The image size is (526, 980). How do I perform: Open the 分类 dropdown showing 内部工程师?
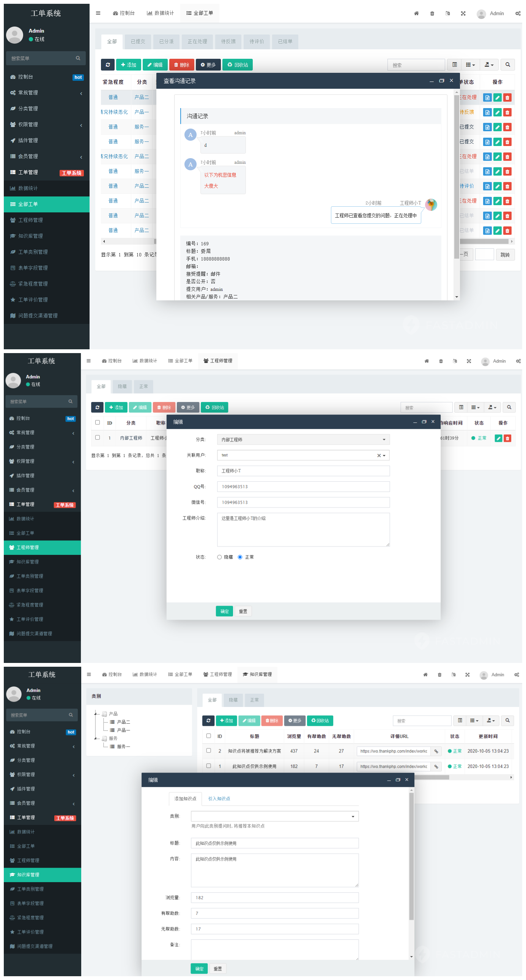(x=303, y=440)
